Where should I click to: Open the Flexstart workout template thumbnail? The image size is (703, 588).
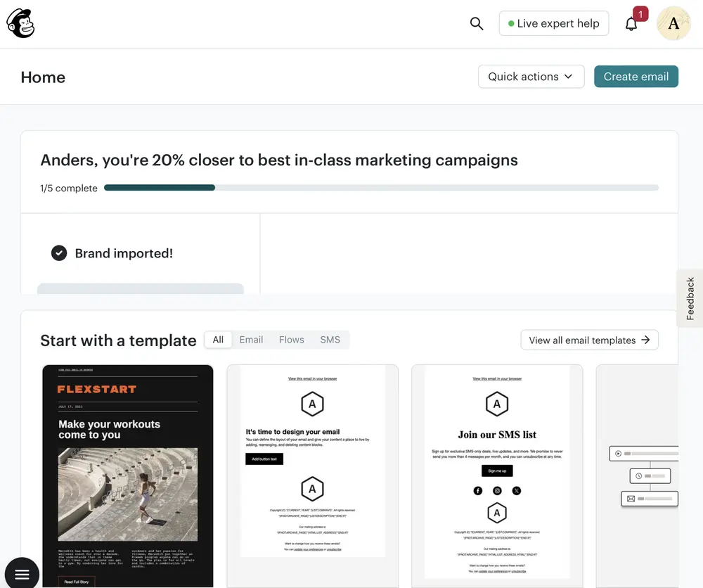click(128, 476)
